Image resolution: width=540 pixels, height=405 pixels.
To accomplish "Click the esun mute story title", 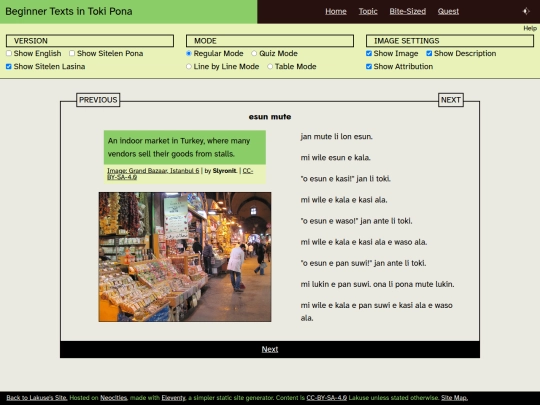I will tap(270, 117).
